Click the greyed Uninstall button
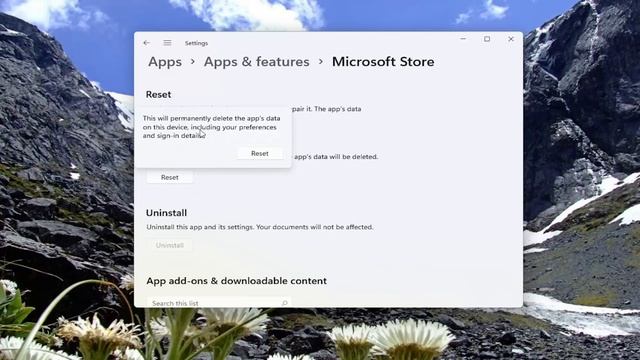 169,245
